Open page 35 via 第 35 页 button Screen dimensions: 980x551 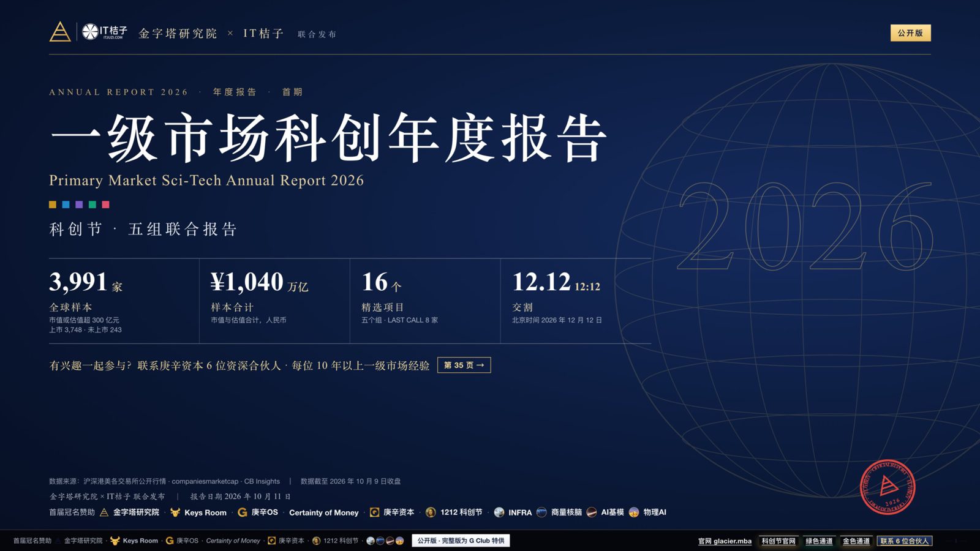point(464,365)
